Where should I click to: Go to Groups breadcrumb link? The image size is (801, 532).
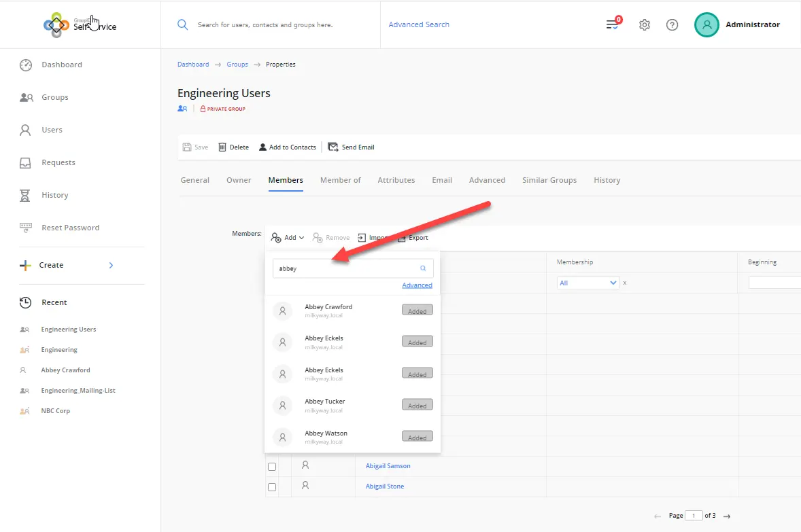(x=237, y=65)
